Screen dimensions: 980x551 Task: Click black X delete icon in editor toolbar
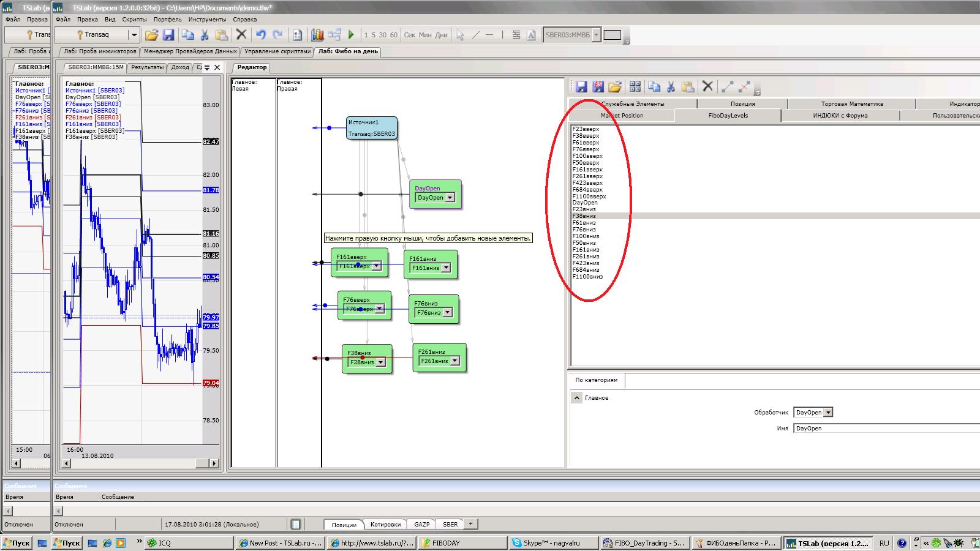tap(707, 87)
